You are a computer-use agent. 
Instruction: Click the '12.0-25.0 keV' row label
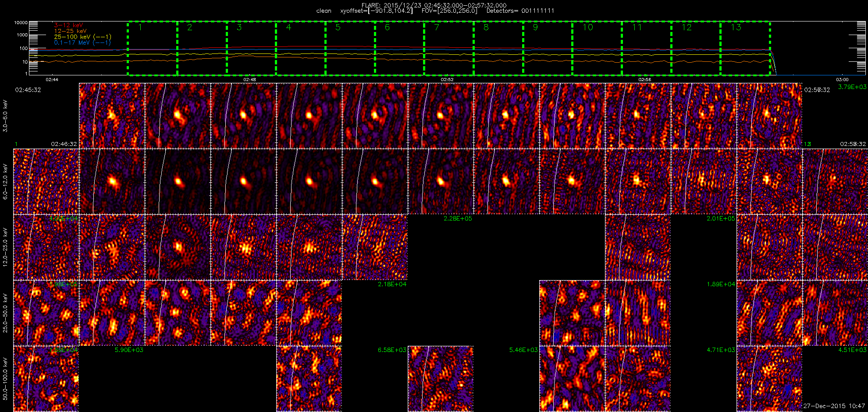click(x=5, y=248)
